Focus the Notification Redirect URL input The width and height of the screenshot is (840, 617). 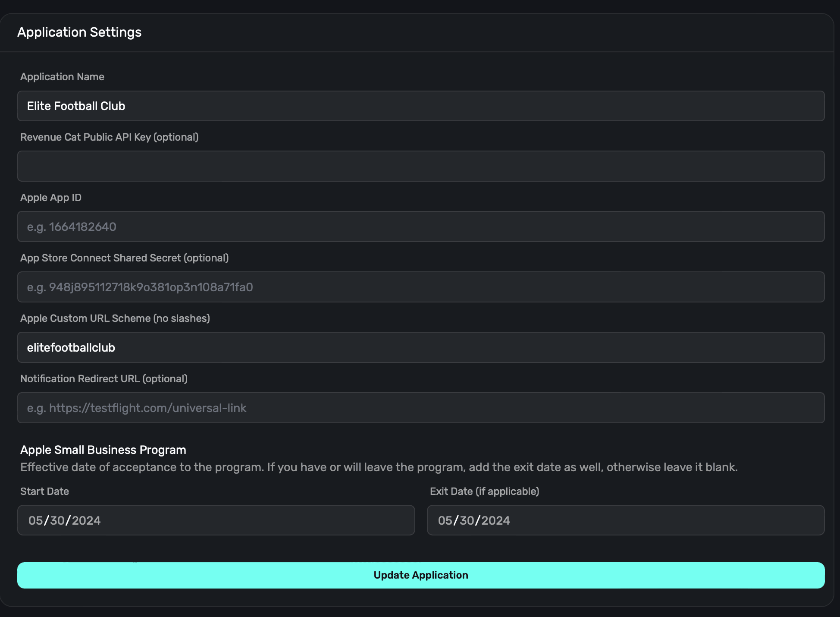pyautogui.click(x=421, y=408)
